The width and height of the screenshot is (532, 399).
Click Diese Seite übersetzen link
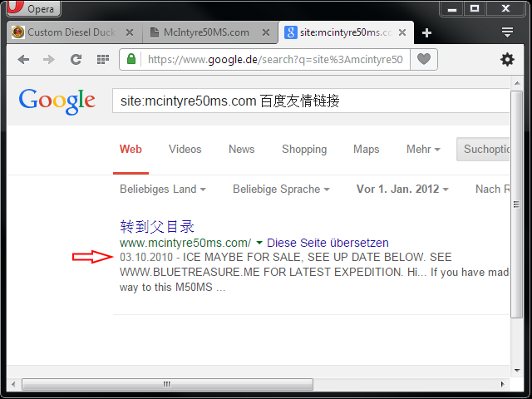[328, 243]
